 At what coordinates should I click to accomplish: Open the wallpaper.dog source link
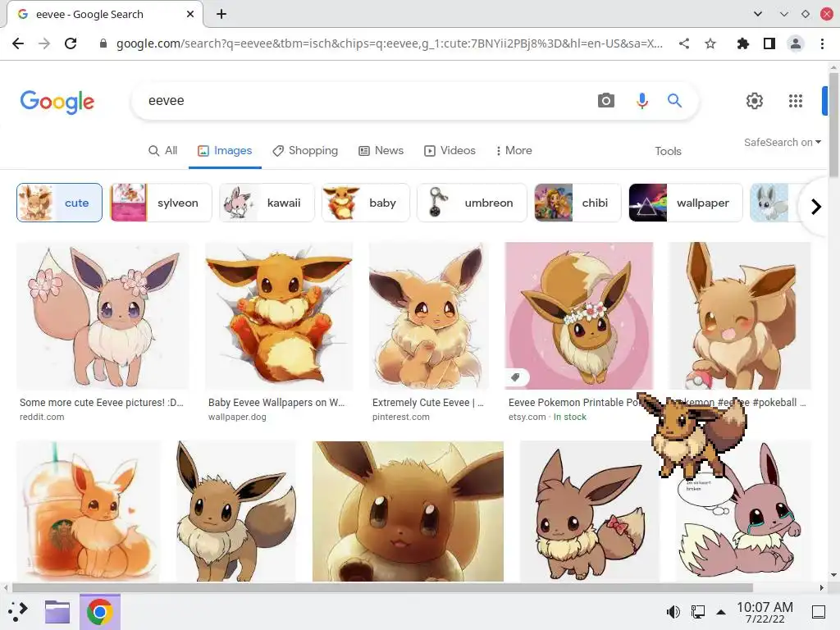(x=237, y=417)
